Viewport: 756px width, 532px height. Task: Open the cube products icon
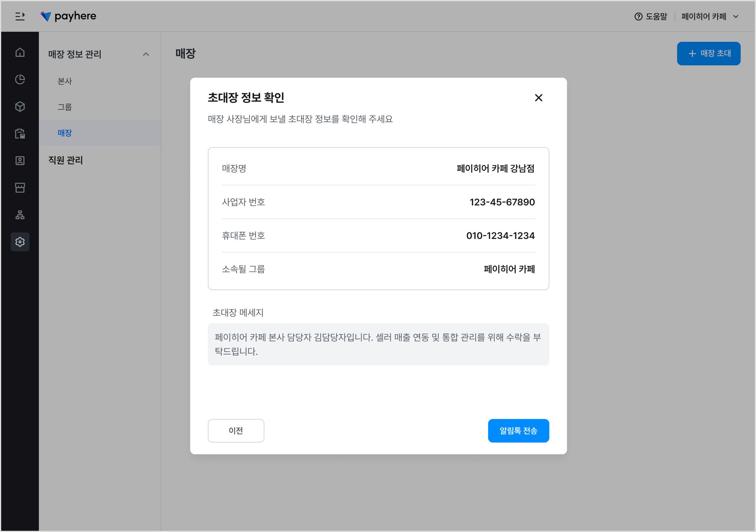click(20, 107)
